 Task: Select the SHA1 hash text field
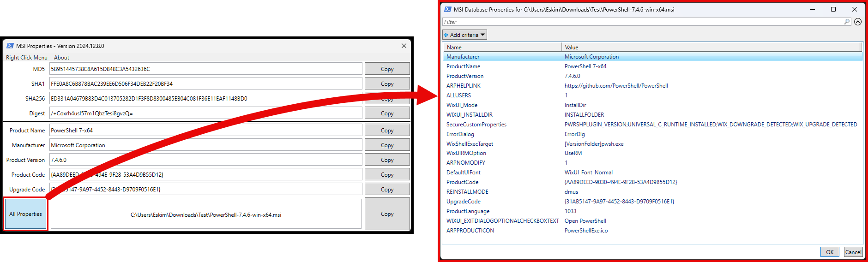205,83
